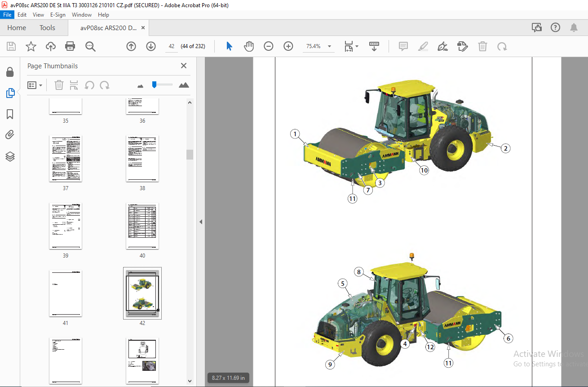Open the security lock panel in the sidebar
This screenshot has height=387, width=588.
pos(10,72)
